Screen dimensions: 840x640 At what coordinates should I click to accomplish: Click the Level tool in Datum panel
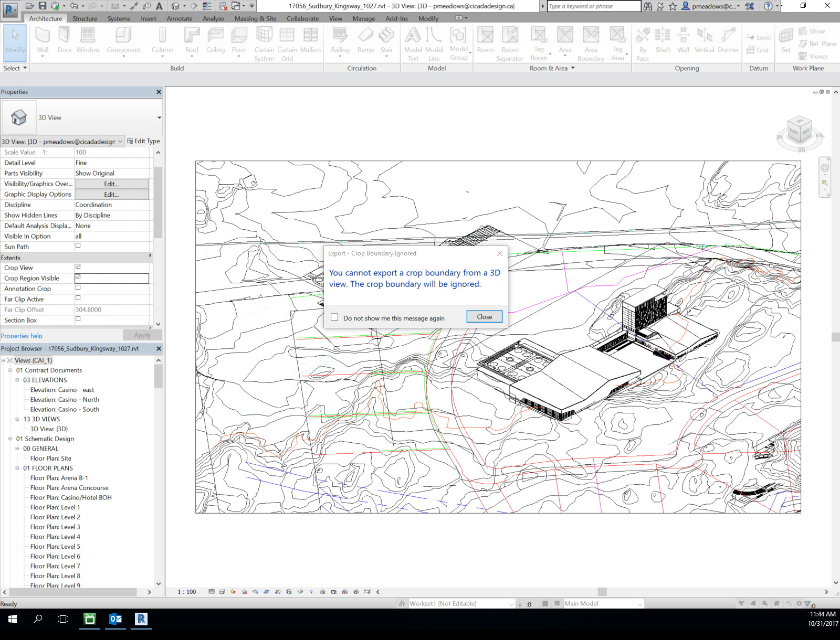(x=758, y=37)
